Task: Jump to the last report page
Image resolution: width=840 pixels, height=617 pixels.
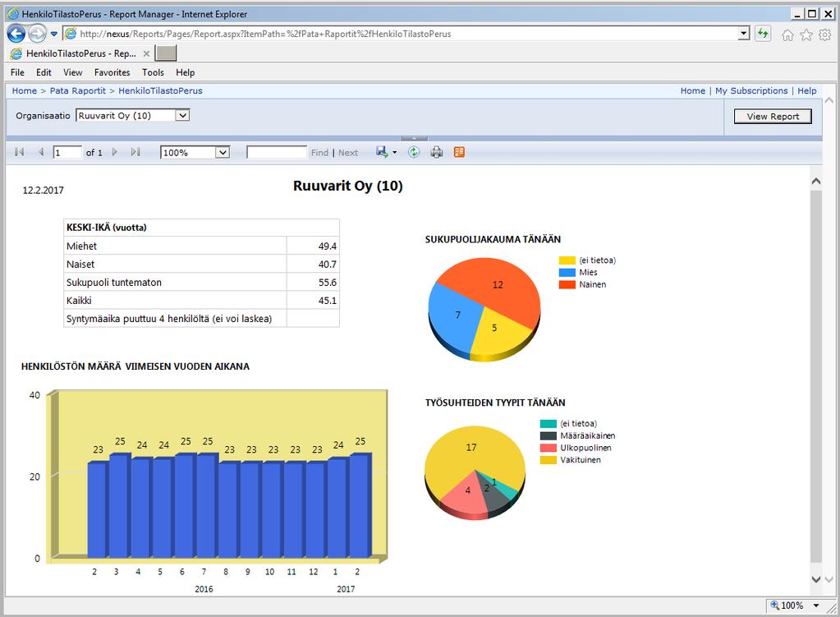Action: click(135, 152)
